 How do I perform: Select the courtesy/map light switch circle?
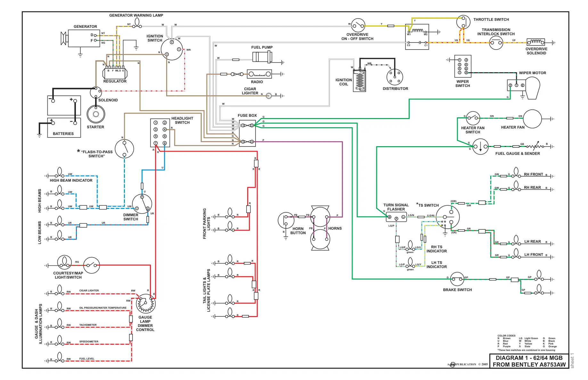click(x=92, y=265)
